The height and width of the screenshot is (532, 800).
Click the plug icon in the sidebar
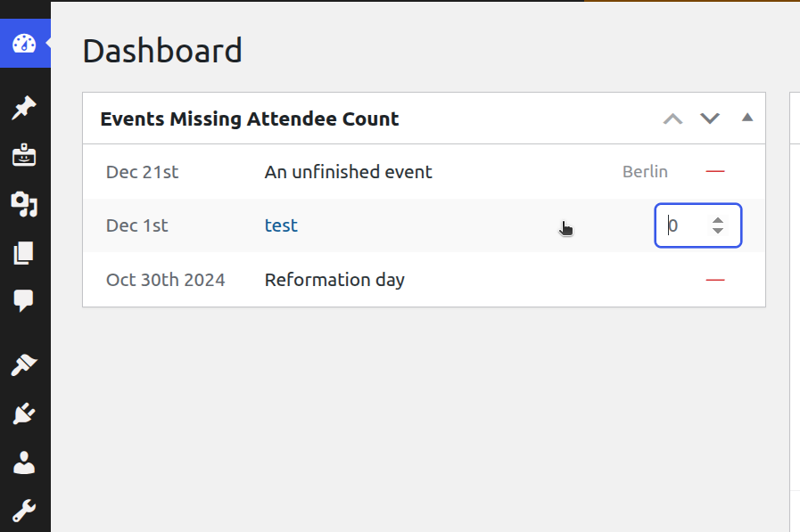[23, 413]
